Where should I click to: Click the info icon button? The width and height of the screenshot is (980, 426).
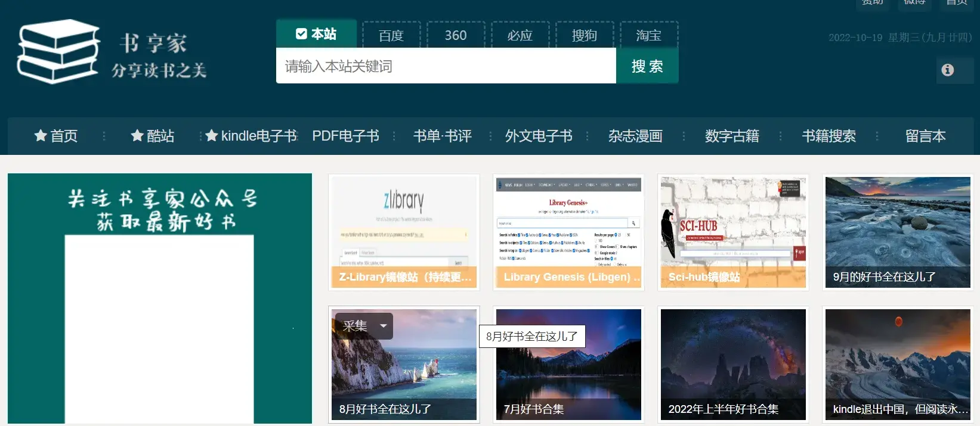(948, 70)
